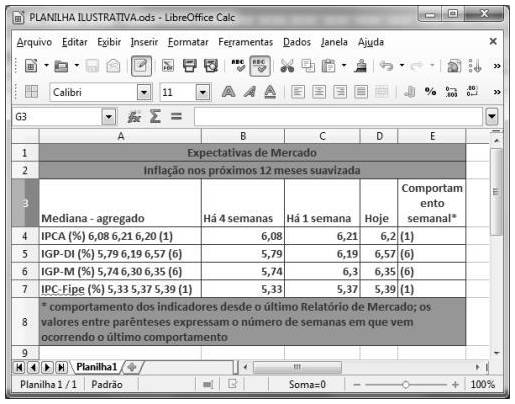
Task: Open the Ferramentas menu
Action: pos(246,42)
